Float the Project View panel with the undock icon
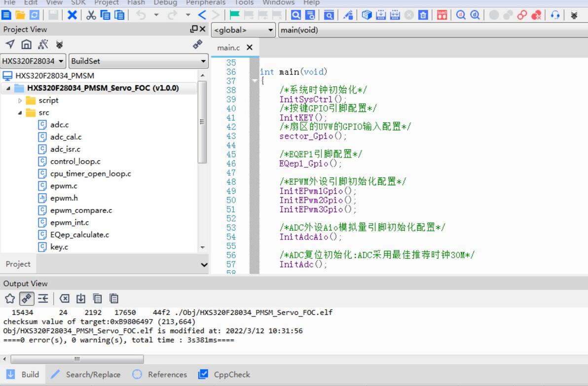 [x=194, y=29]
